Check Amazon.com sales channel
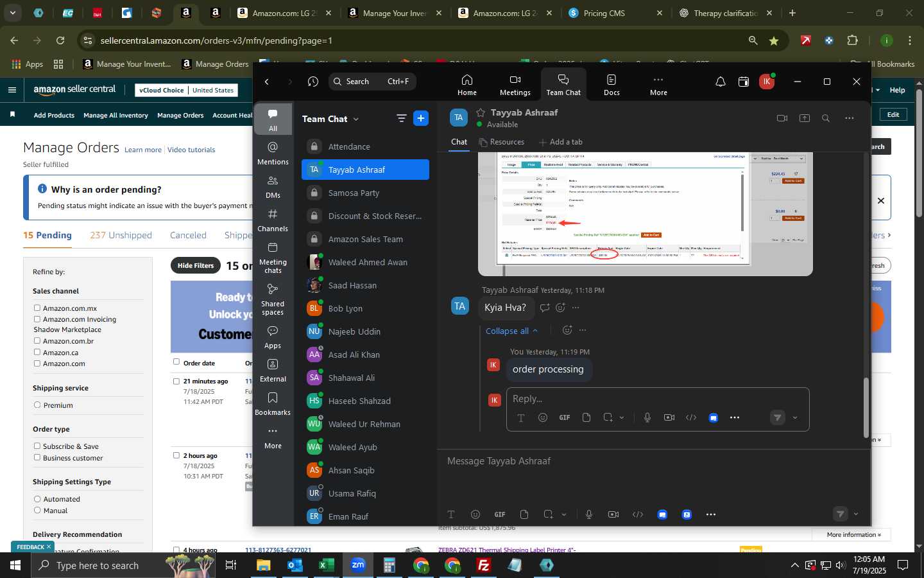This screenshot has height=578, width=924. pos(37,363)
